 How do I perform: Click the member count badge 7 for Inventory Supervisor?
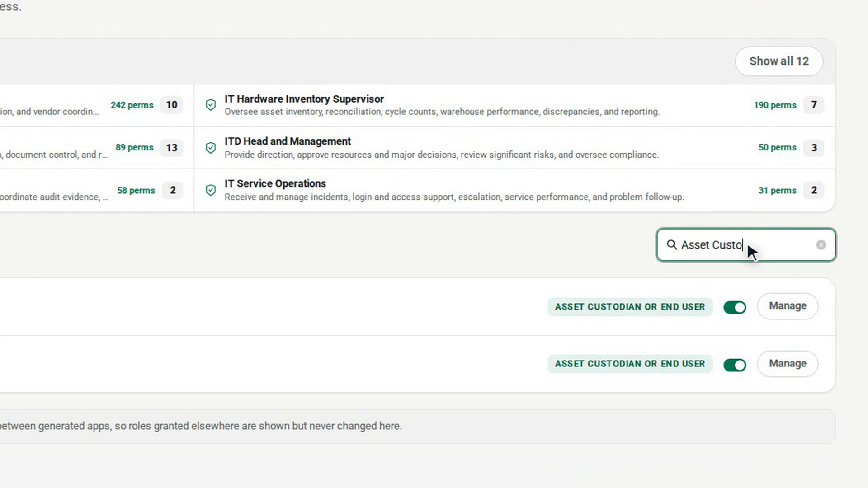click(x=814, y=105)
